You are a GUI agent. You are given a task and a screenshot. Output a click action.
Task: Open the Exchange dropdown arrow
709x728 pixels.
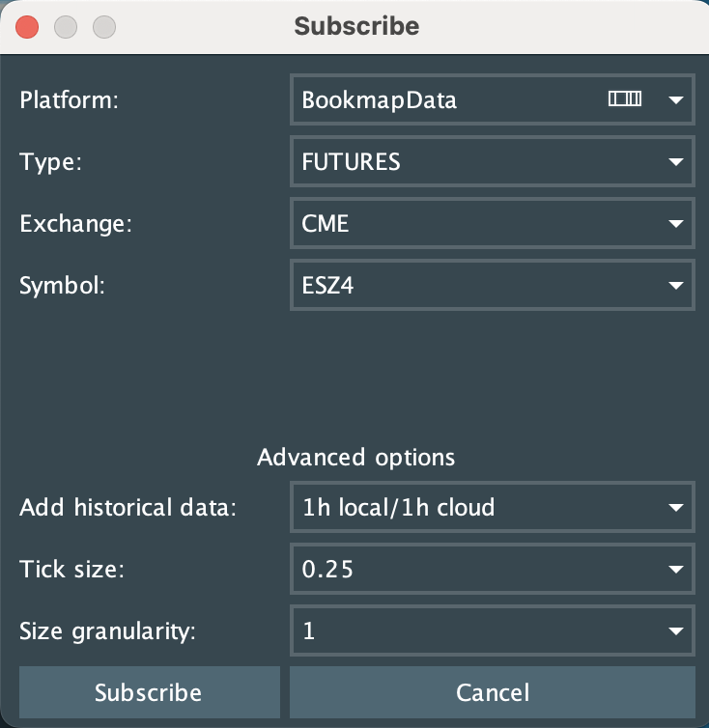coord(675,223)
